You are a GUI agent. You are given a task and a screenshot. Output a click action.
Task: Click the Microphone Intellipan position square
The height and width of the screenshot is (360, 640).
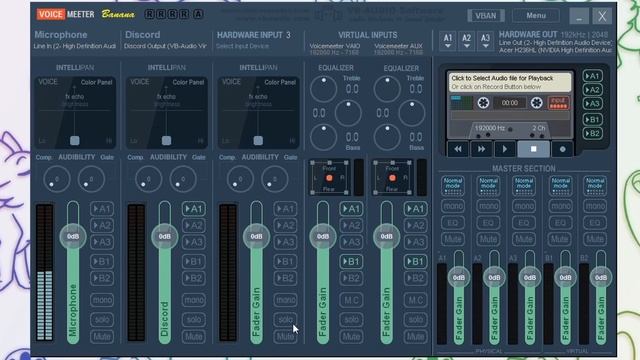(x=75, y=141)
